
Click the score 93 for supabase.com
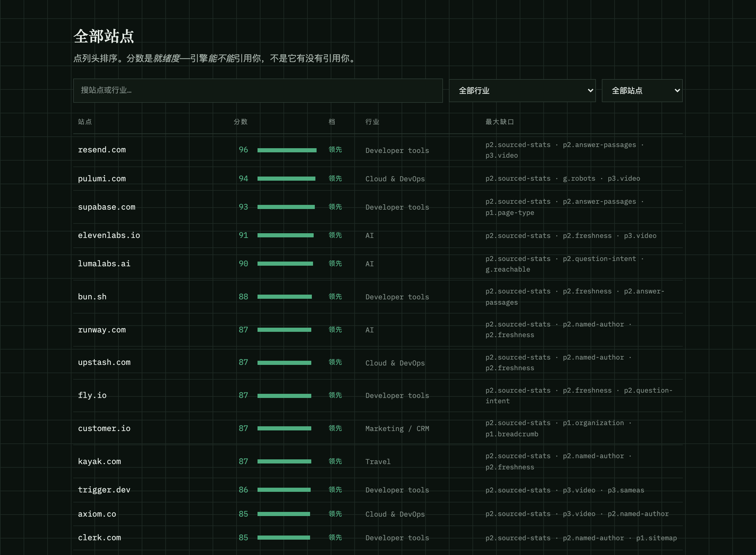pos(243,207)
